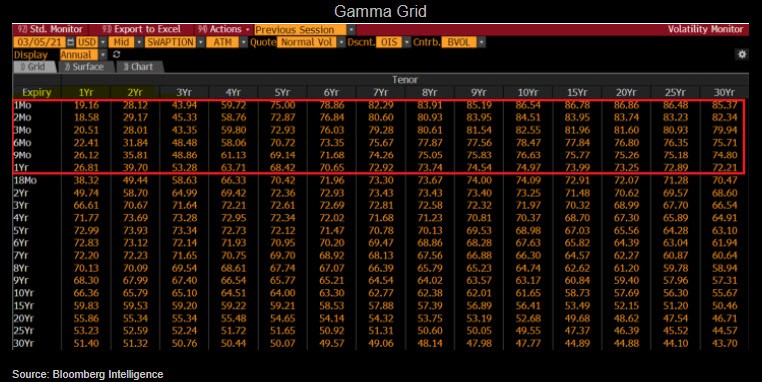Viewport: 762px width, 382px height.
Task: Click cell value 75.00
Action: point(282,105)
